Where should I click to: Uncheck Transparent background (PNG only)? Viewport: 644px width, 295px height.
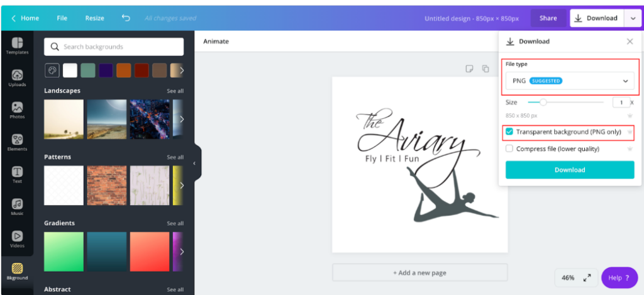click(509, 132)
